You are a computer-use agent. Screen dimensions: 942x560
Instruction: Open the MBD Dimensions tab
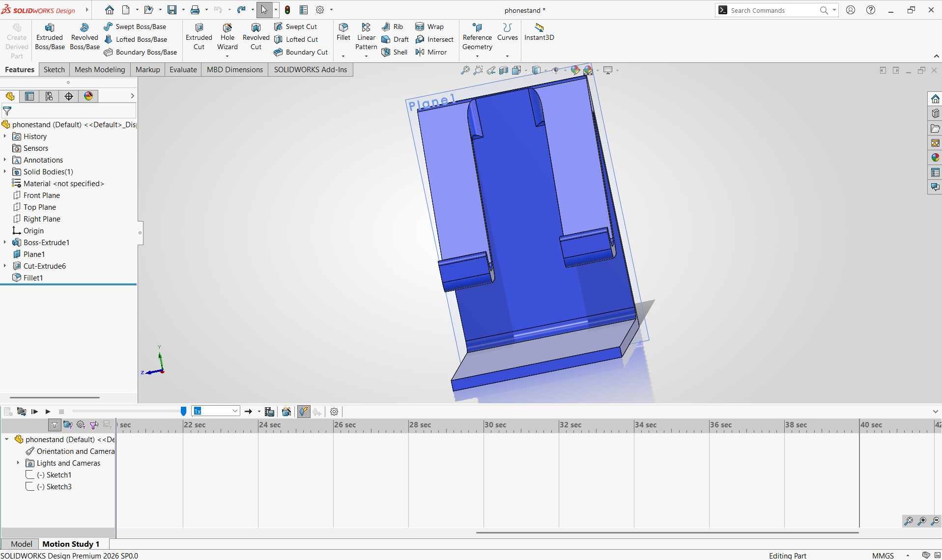[235, 70]
